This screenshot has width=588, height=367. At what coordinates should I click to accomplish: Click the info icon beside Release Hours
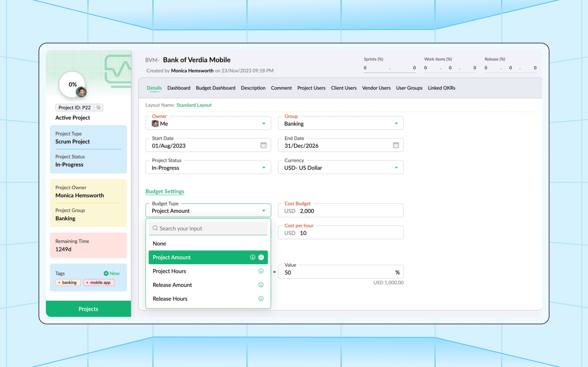click(261, 299)
